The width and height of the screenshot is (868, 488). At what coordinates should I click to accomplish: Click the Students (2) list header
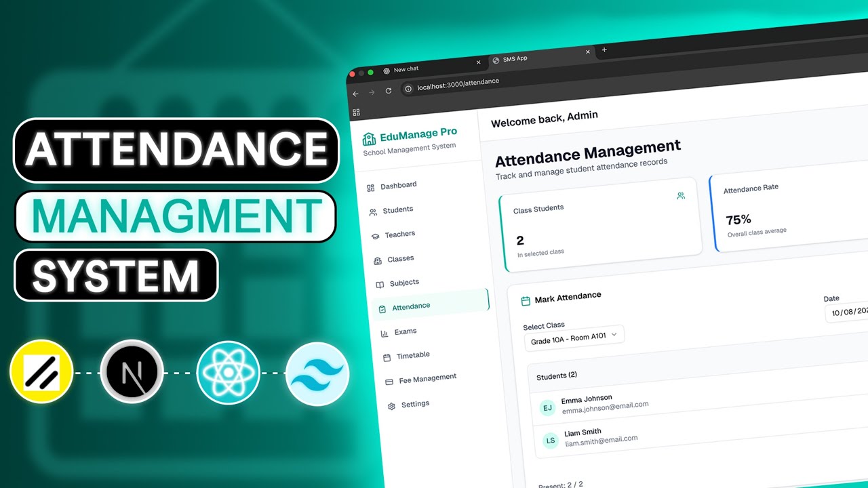[557, 376]
